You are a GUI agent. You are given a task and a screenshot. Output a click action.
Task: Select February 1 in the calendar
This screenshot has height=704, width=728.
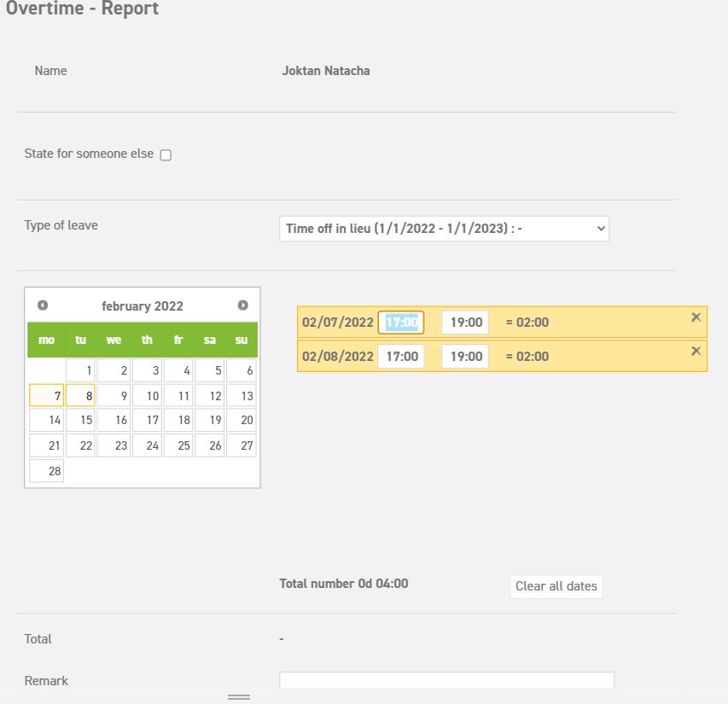coord(80,371)
